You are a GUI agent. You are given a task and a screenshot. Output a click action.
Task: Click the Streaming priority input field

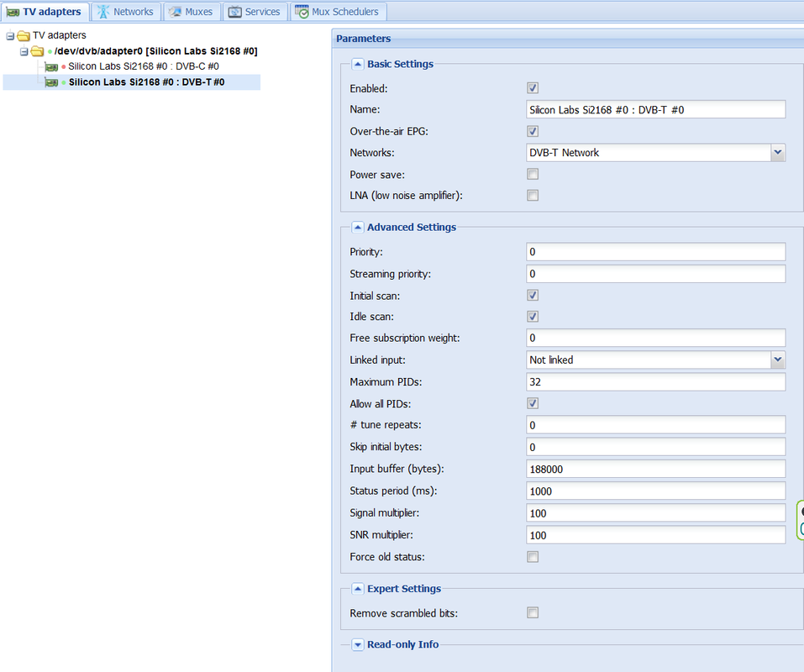[x=656, y=274]
